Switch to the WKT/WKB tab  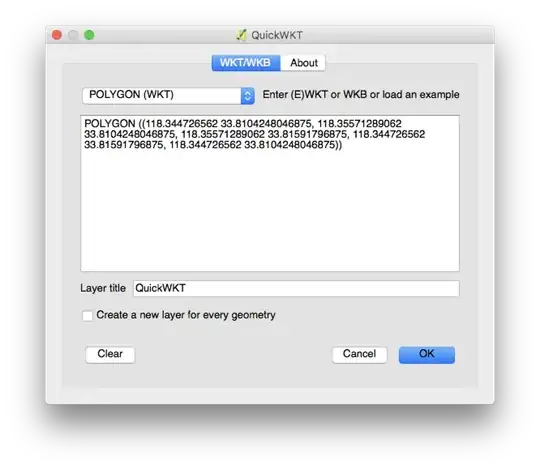click(x=246, y=63)
